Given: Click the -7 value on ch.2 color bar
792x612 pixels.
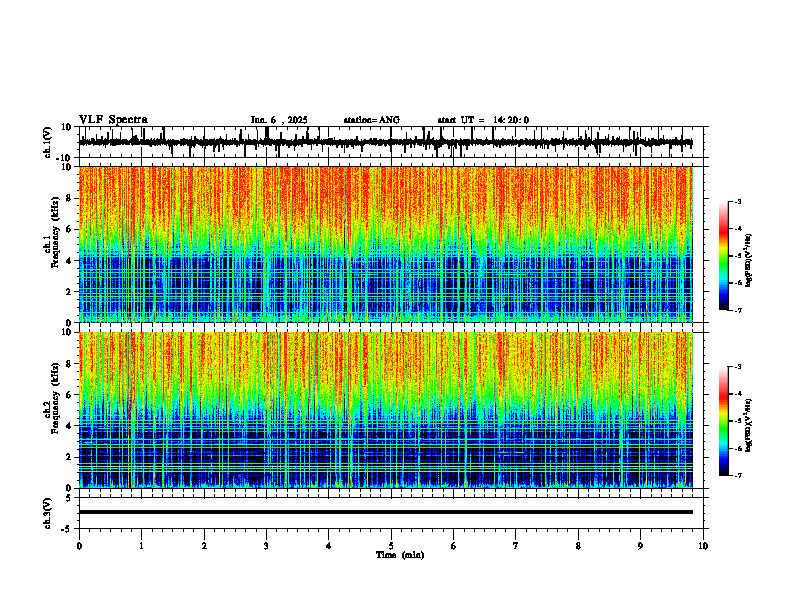Looking at the screenshot, I should 737,476.
